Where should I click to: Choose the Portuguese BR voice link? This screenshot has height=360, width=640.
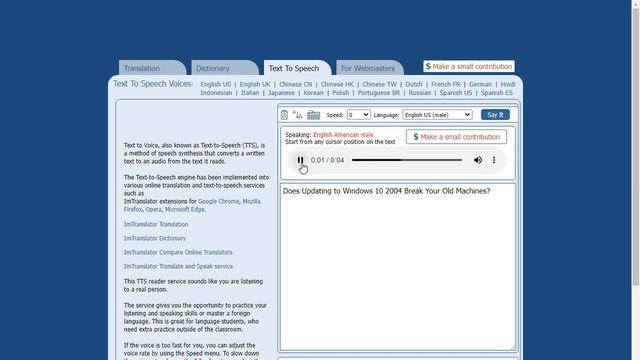379,93
